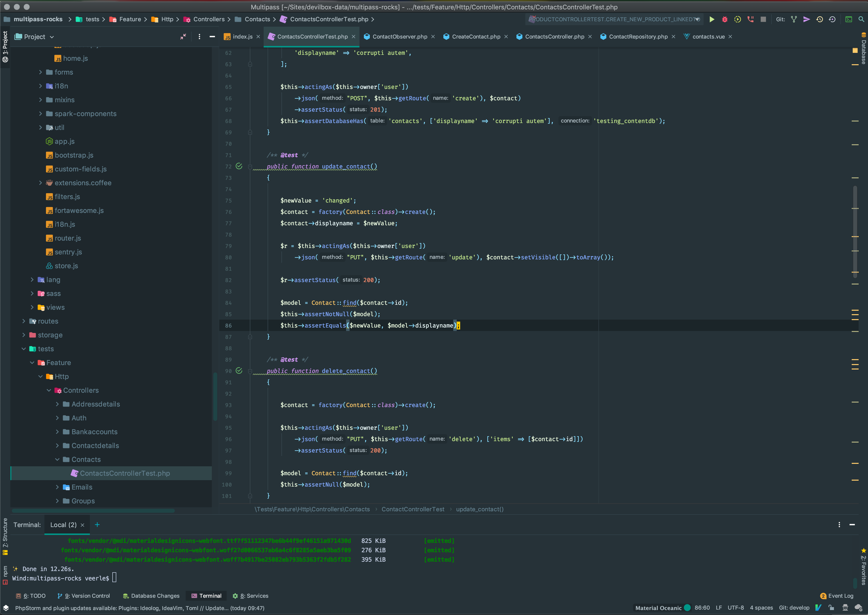The height and width of the screenshot is (615, 868).
Task: Run the selected test configuration
Action: pos(712,19)
